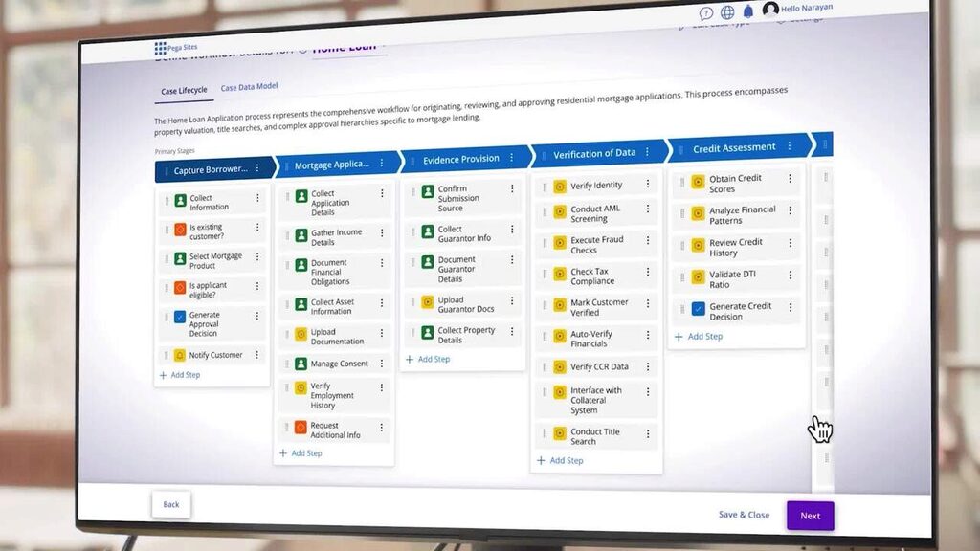Open options menu for Manage Consent step
The width and height of the screenshot is (980, 551).
pos(382,363)
